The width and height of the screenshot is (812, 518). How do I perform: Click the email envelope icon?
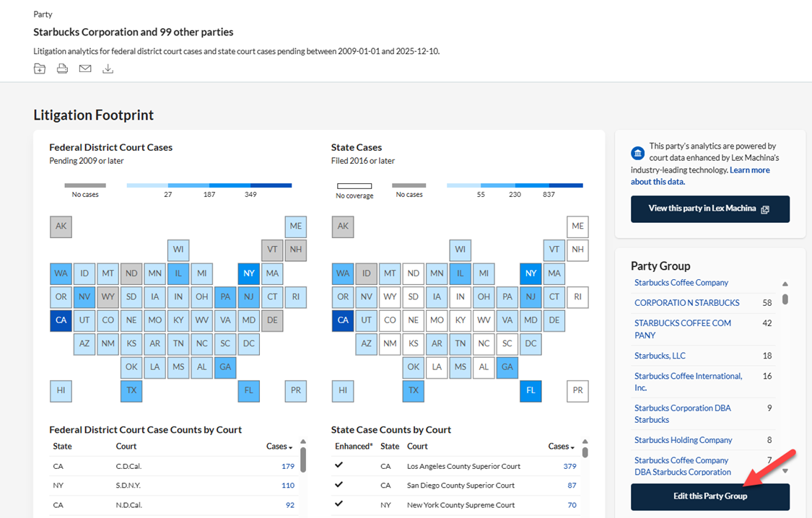point(85,69)
